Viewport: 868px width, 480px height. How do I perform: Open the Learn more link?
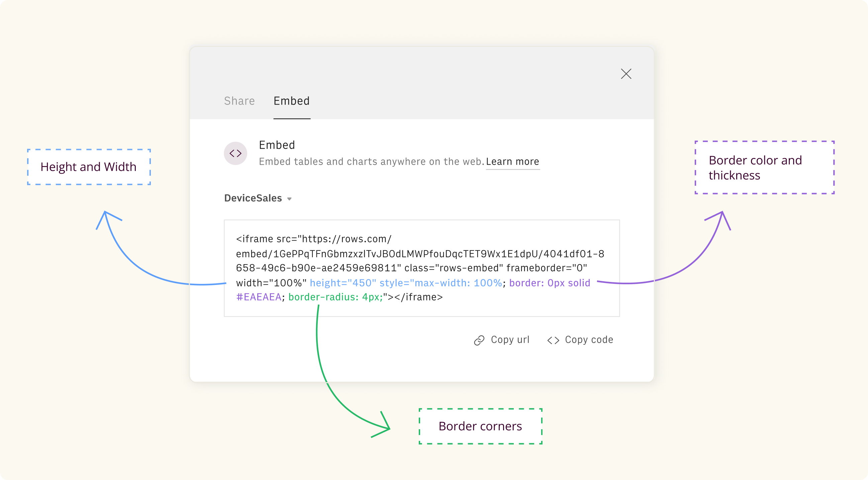[x=512, y=162]
